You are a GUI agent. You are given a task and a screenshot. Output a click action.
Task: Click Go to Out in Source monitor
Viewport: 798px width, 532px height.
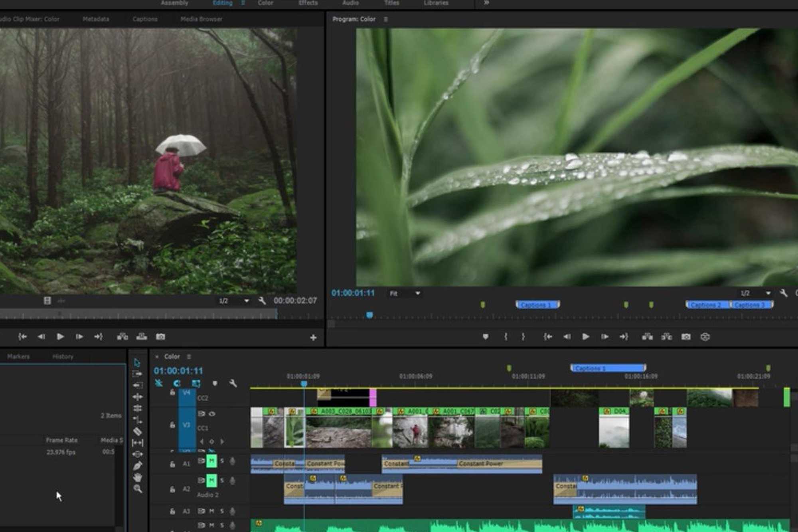tap(98, 337)
